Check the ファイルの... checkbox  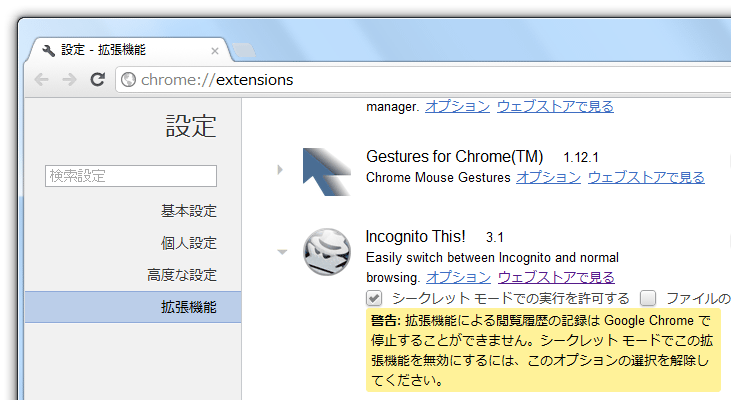pyautogui.click(x=648, y=298)
